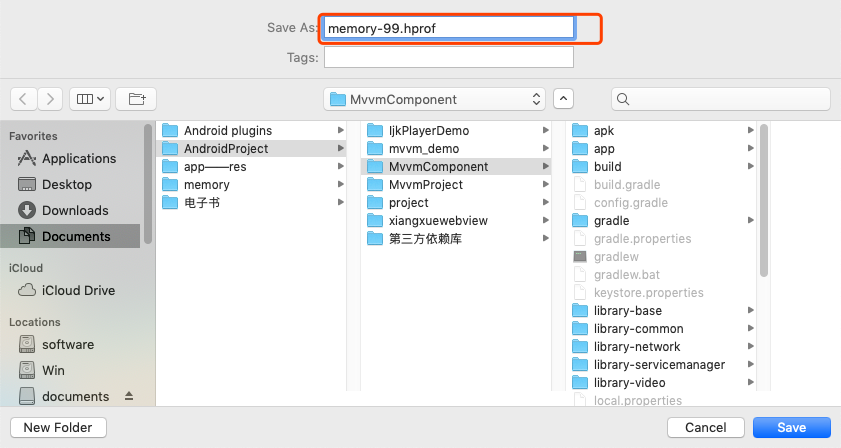Focus the Tags input field
The image size is (841, 448).
tap(449, 57)
